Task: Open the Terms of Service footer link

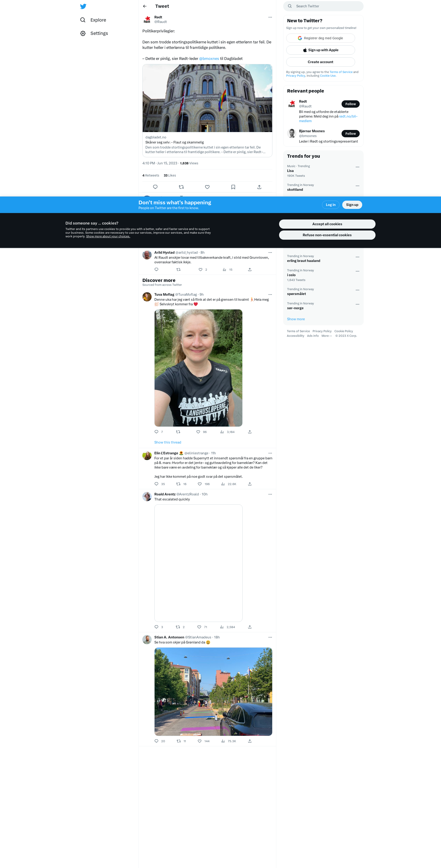Action: point(298,331)
